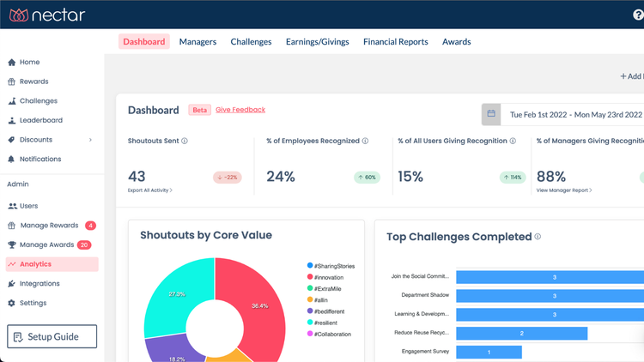644x362 pixels.
Task: Show info tooltip for Shoutouts Sent
Action: (185, 142)
